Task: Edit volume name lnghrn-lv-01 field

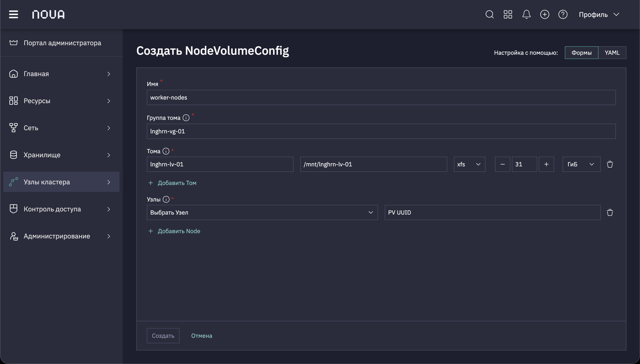Action: pos(220,164)
